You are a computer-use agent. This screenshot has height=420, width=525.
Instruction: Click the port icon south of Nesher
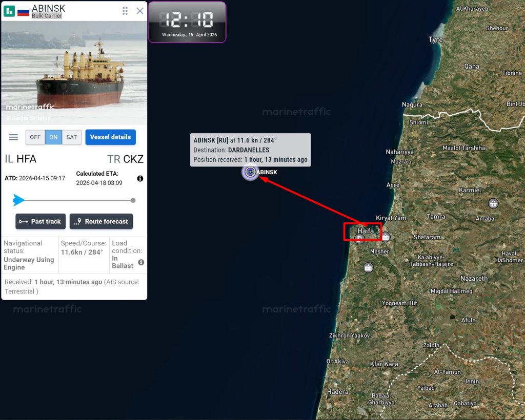coord(368,267)
